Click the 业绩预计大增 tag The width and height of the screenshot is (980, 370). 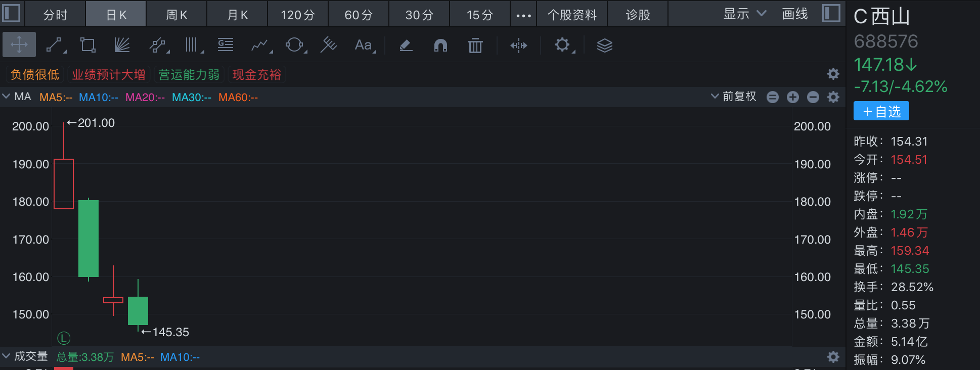pos(109,75)
